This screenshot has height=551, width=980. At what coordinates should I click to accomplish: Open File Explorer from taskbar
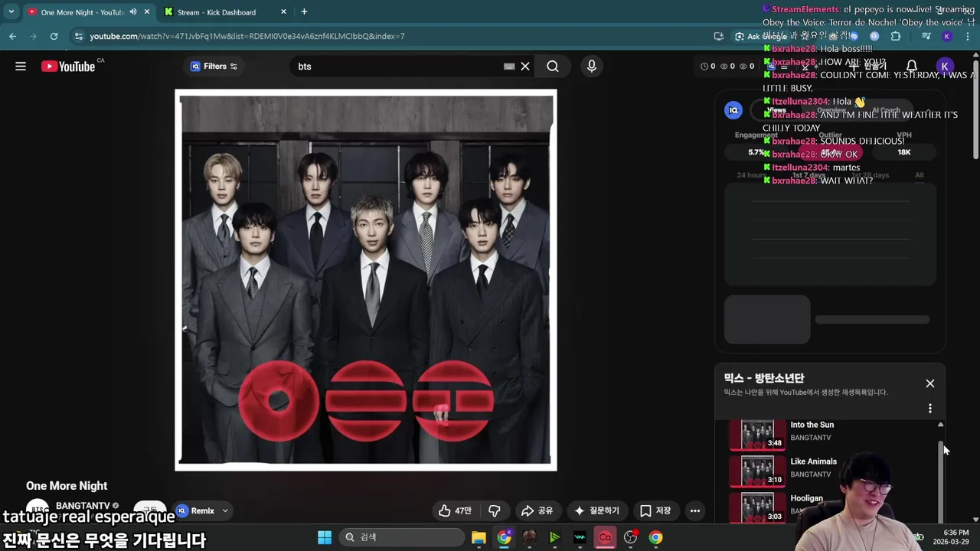[479, 537]
